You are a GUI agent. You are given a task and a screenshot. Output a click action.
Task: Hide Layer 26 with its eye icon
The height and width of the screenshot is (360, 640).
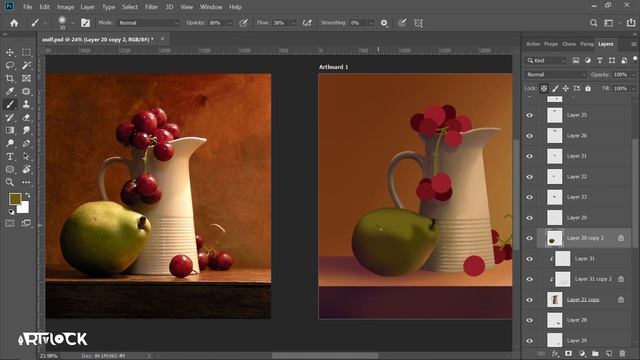529,136
